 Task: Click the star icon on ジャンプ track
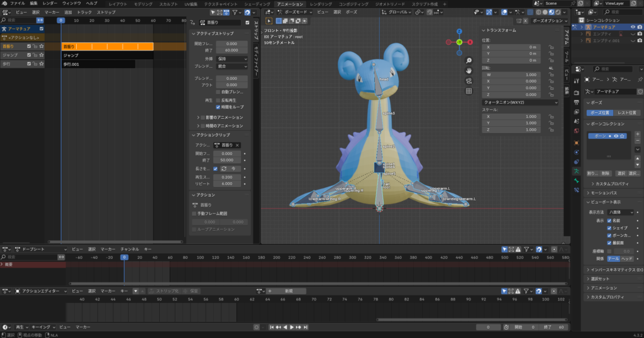42,55
